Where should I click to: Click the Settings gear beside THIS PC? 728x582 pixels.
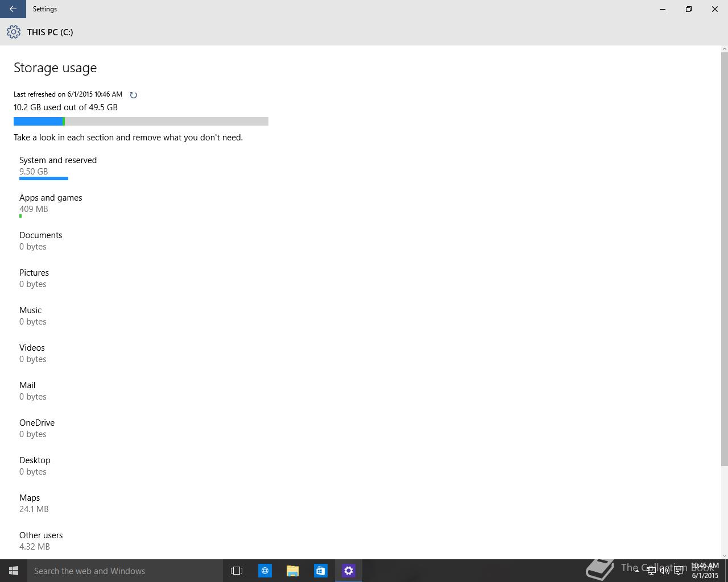pyautogui.click(x=14, y=32)
